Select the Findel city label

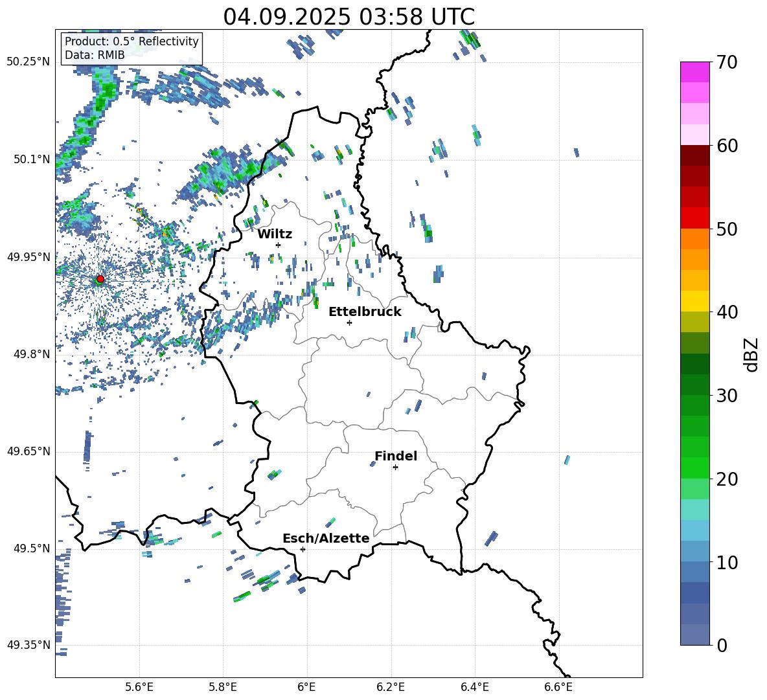point(396,456)
